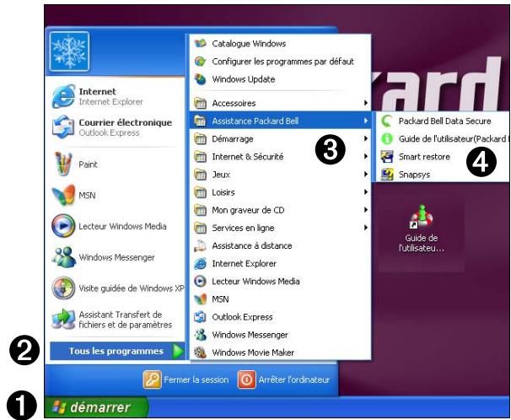
Task: Click Paint label in left column
Action: click(88, 164)
